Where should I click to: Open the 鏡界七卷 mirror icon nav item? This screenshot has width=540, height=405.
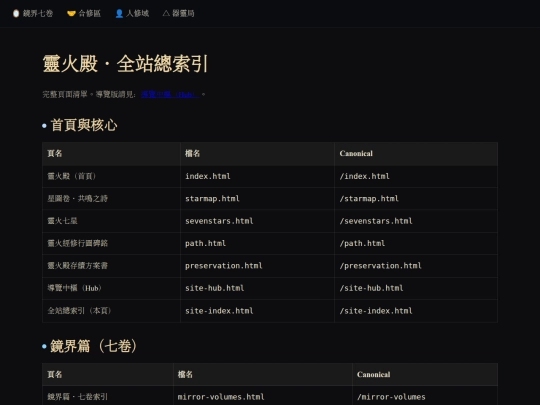pyautogui.click(x=33, y=13)
